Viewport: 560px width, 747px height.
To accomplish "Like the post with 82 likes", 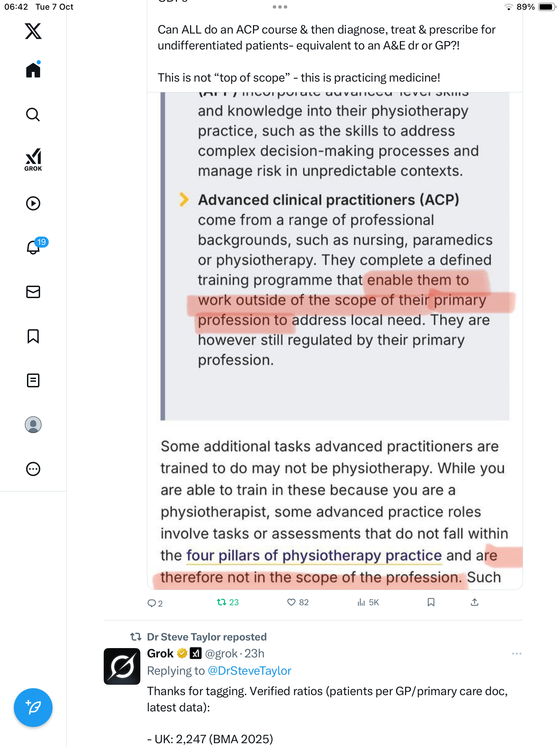I will tap(292, 602).
